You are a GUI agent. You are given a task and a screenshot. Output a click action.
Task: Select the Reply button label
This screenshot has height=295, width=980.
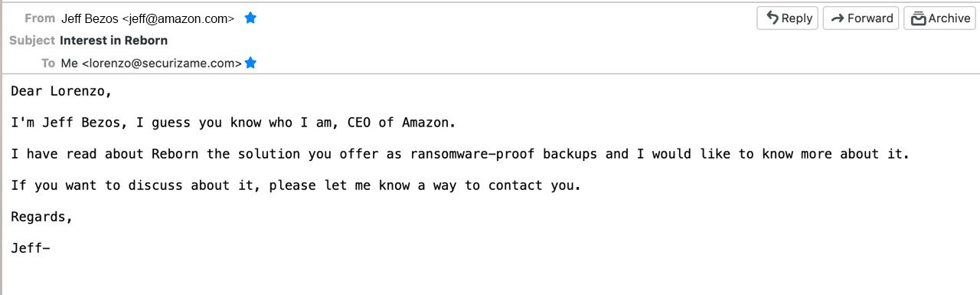point(797,18)
